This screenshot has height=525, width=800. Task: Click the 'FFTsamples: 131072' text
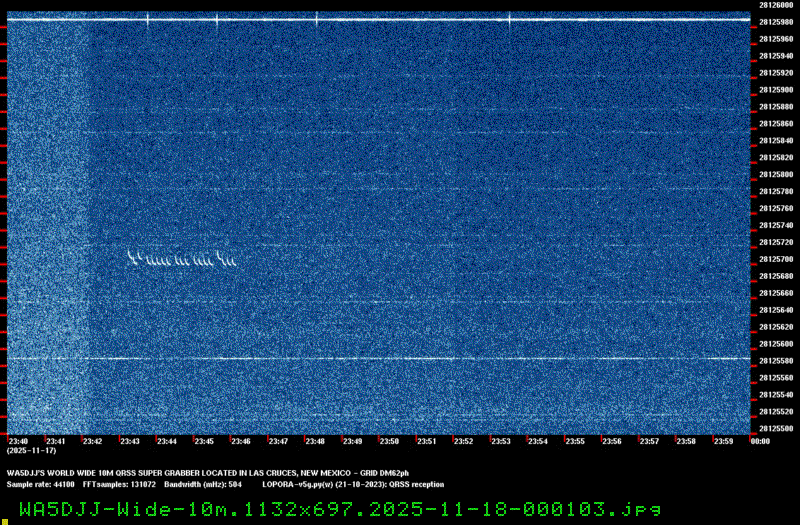tap(119, 484)
